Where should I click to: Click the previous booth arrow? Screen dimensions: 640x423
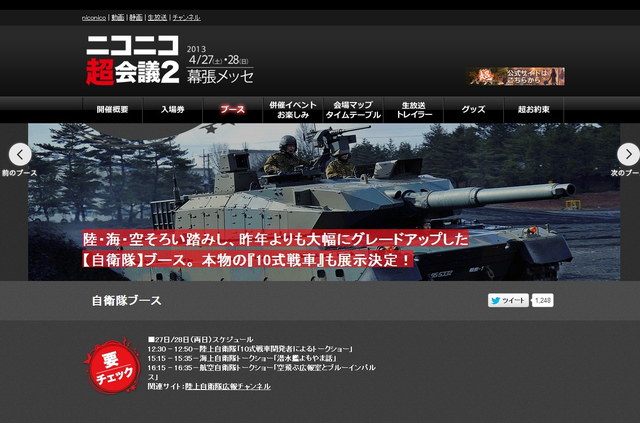(20, 154)
